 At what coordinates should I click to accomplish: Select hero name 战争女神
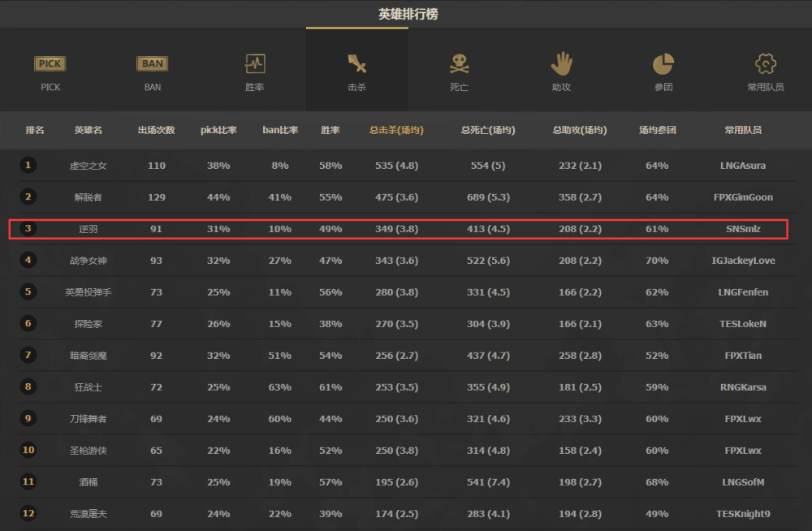point(88,261)
